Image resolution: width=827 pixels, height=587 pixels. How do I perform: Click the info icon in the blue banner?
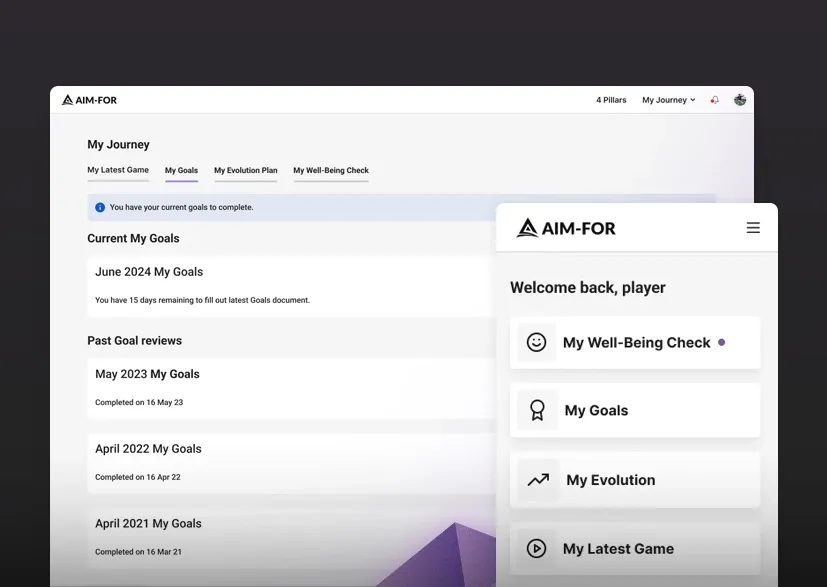point(99,206)
